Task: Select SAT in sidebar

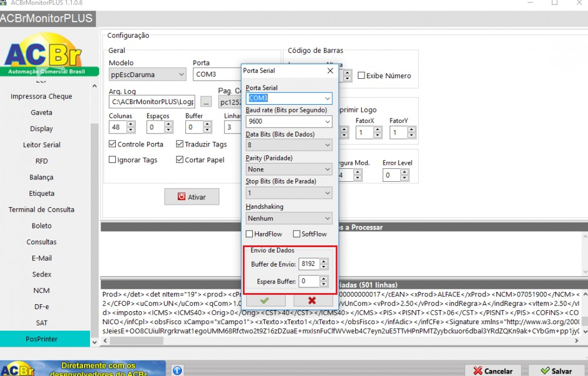Action: 41,322
